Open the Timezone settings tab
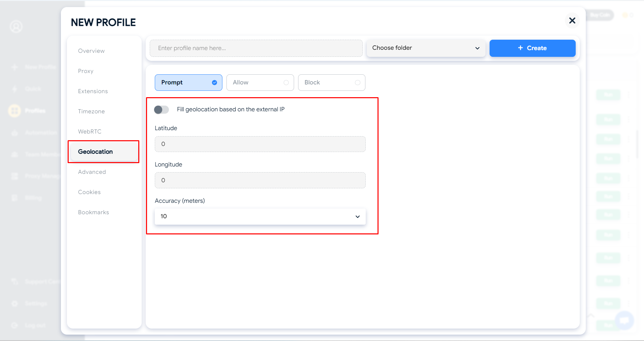The width and height of the screenshot is (644, 341). (x=91, y=112)
